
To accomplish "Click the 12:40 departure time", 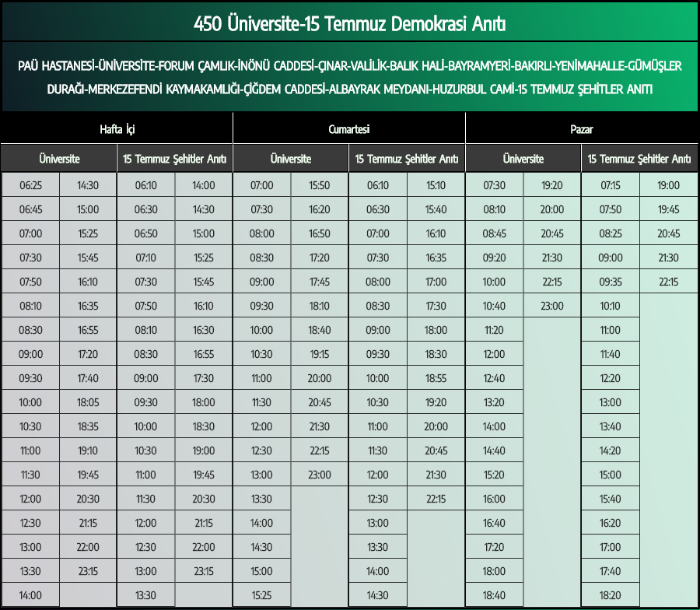I will pyautogui.click(x=494, y=378).
